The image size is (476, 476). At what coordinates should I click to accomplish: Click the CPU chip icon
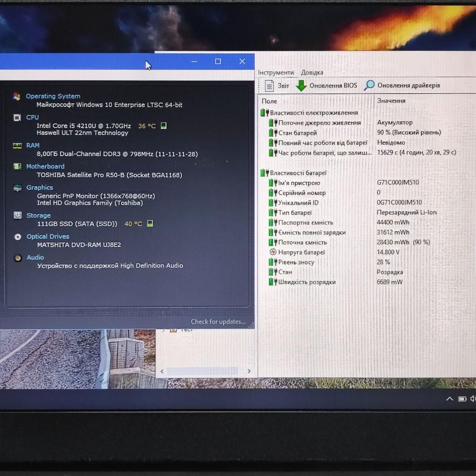[x=17, y=118]
